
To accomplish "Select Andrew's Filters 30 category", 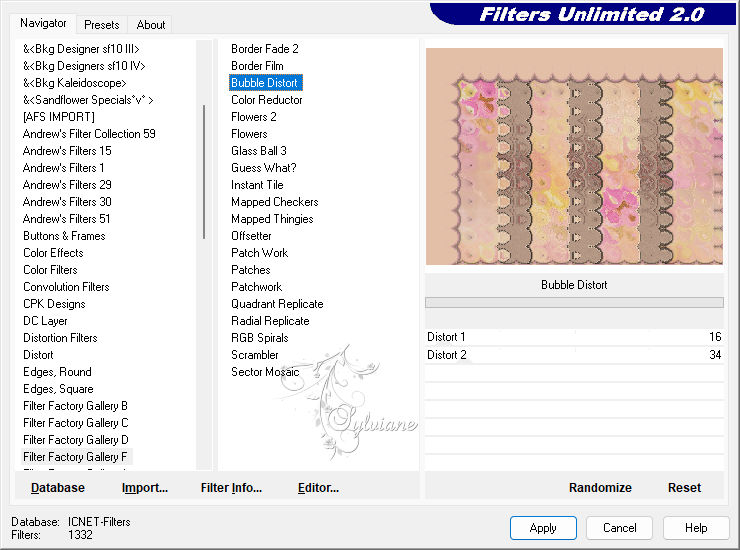I will (x=67, y=202).
